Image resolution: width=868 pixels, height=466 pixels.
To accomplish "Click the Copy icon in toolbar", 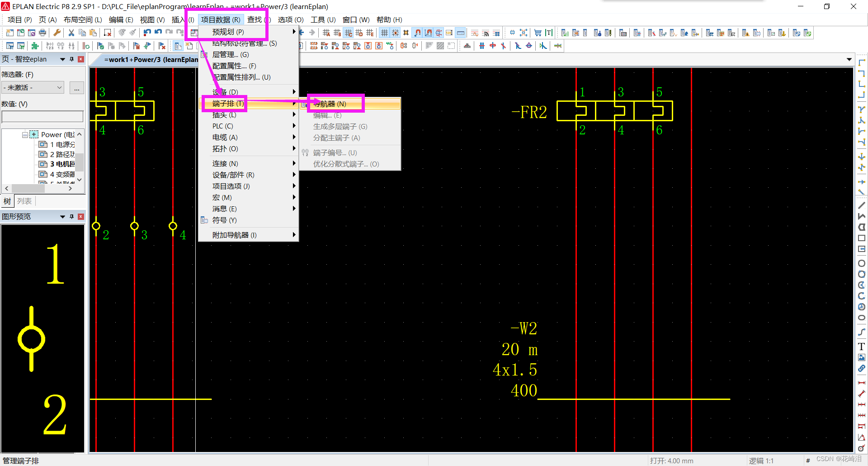I will (x=82, y=33).
